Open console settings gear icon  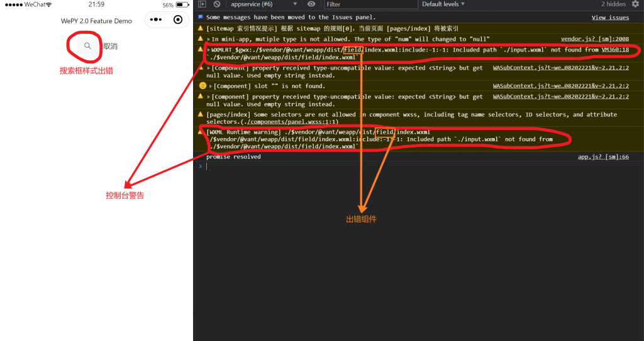tap(635, 4)
